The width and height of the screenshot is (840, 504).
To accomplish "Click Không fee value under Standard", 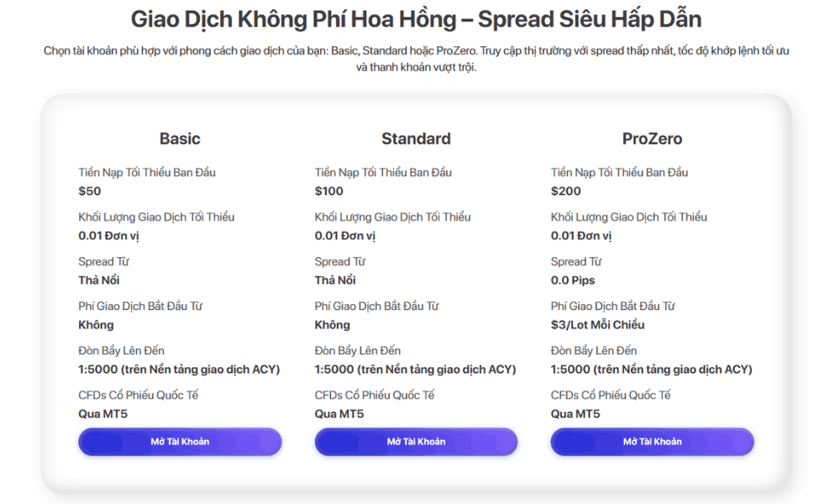I will pyautogui.click(x=332, y=325).
